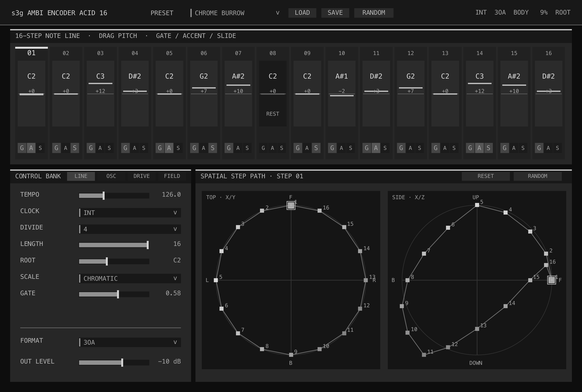Viewport: 582px width, 392px height.
Task: Adjust the TEMPO slider
Action: [x=114, y=196]
